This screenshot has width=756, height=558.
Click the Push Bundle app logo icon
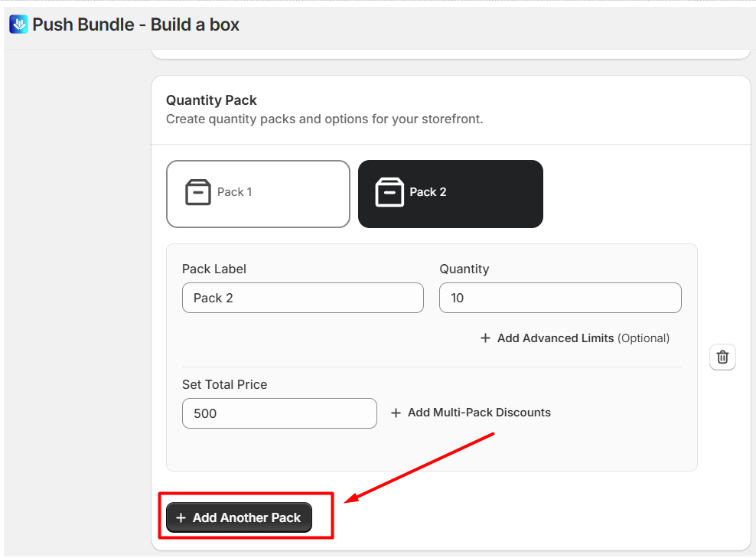(x=19, y=24)
